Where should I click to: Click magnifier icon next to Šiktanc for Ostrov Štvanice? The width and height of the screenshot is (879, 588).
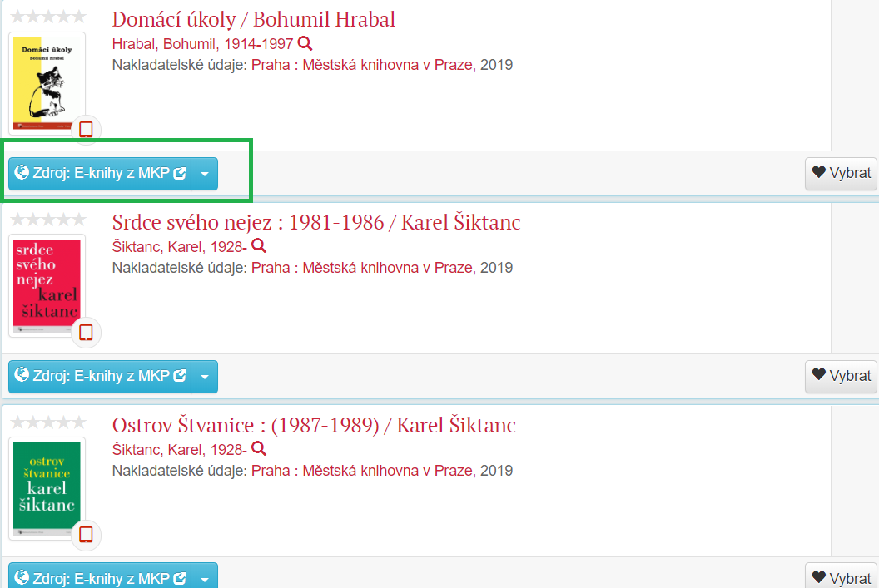coord(258,448)
